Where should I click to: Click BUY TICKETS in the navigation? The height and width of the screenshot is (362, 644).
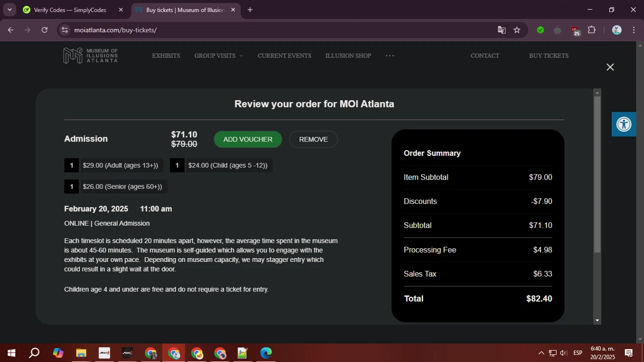(549, 56)
